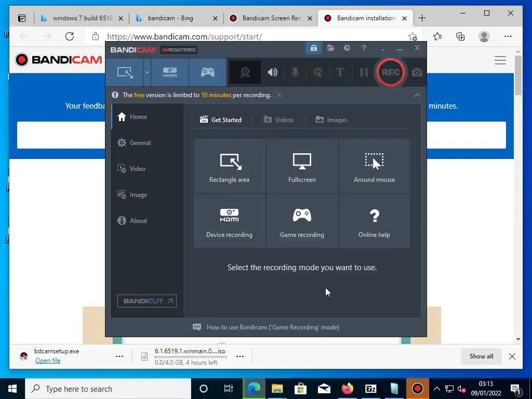Viewport: 532px width, 399px height.
Task: Choose Fullscreen recording mode tile
Action: pyautogui.click(x=302, y=166)
